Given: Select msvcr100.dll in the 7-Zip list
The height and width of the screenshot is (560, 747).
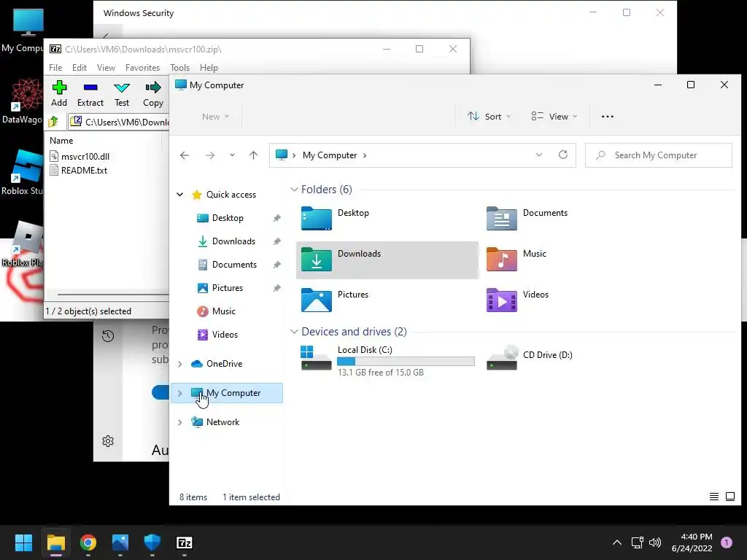Looking at the screenshot, I should click(x=80, y=156).
